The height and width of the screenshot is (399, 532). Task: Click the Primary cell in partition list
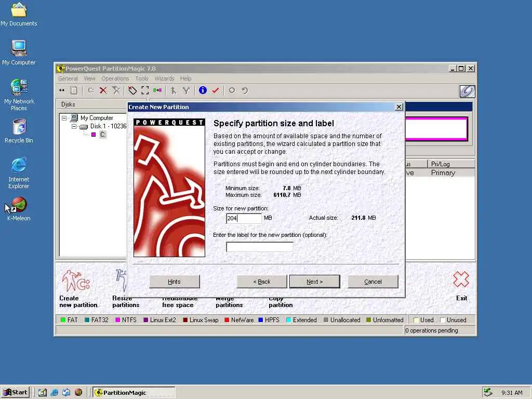pyautogui.click(x=443, y=172)
